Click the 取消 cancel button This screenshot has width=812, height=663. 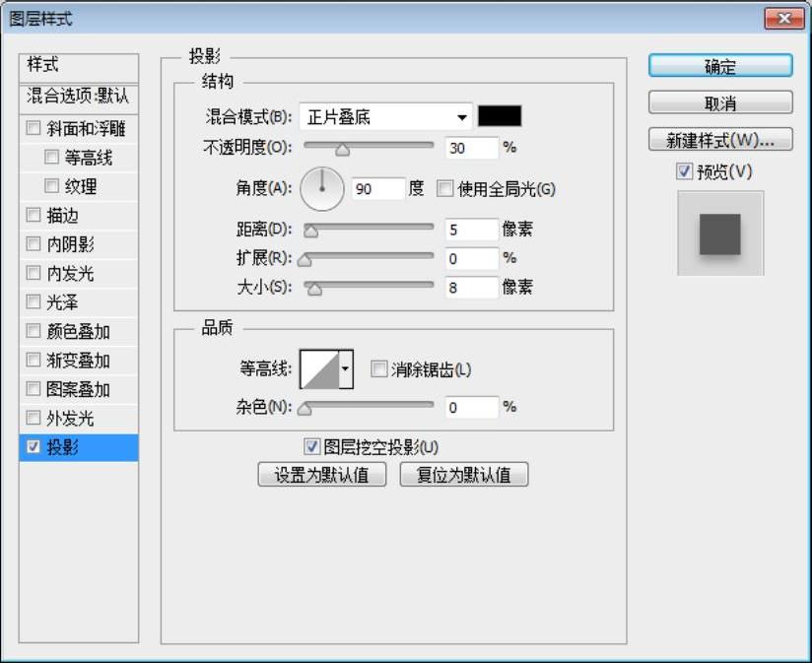point(720,102)
